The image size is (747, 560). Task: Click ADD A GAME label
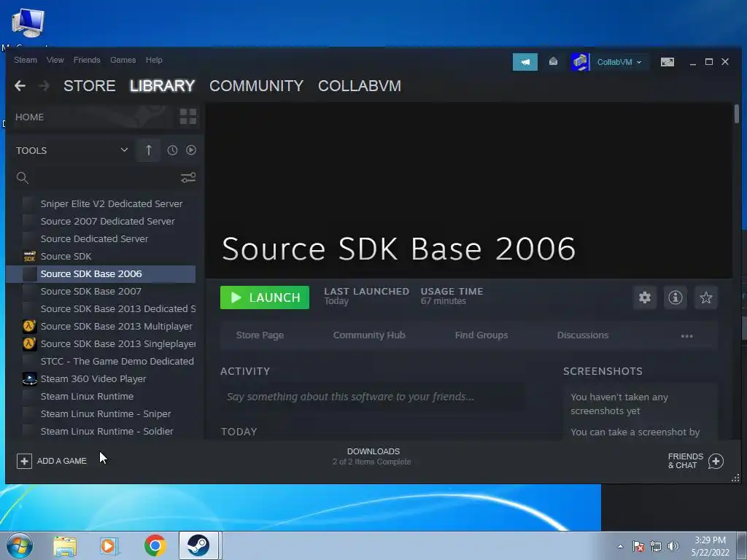click(62, 461)
